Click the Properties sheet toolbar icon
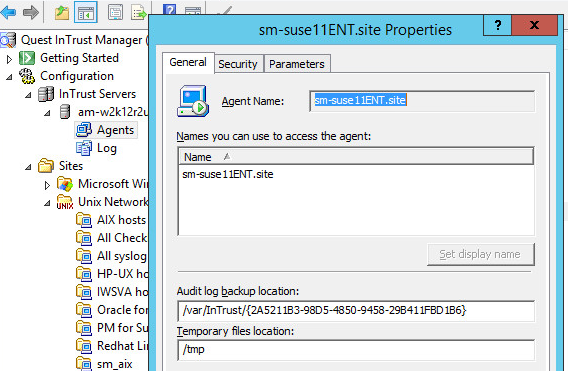 (115, 13)
